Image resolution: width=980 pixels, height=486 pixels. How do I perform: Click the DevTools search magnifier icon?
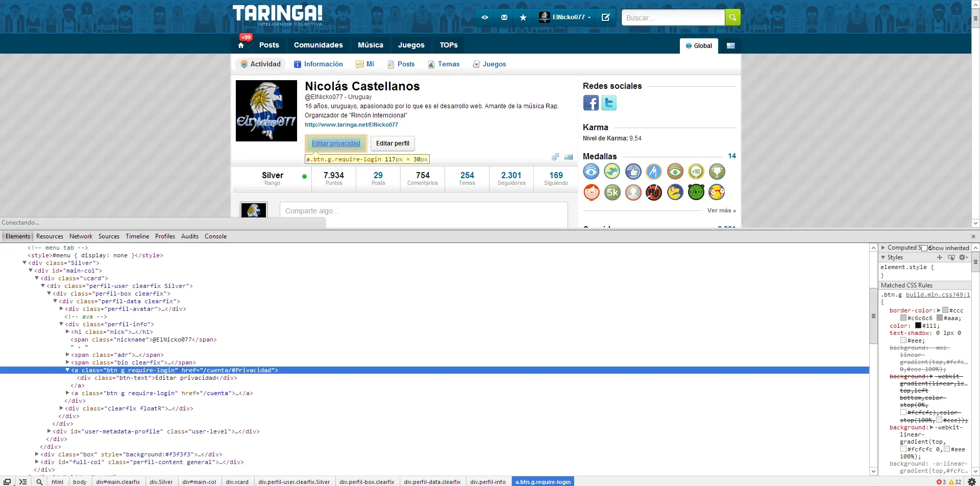click(x=39, y=481)
